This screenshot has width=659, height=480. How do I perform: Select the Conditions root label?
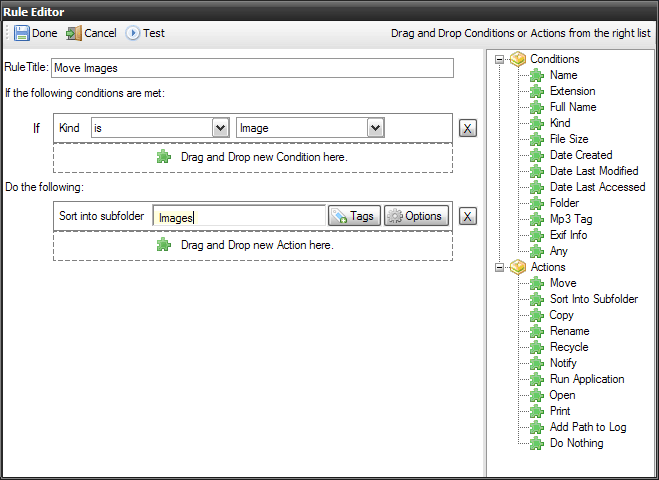[555, 59]
